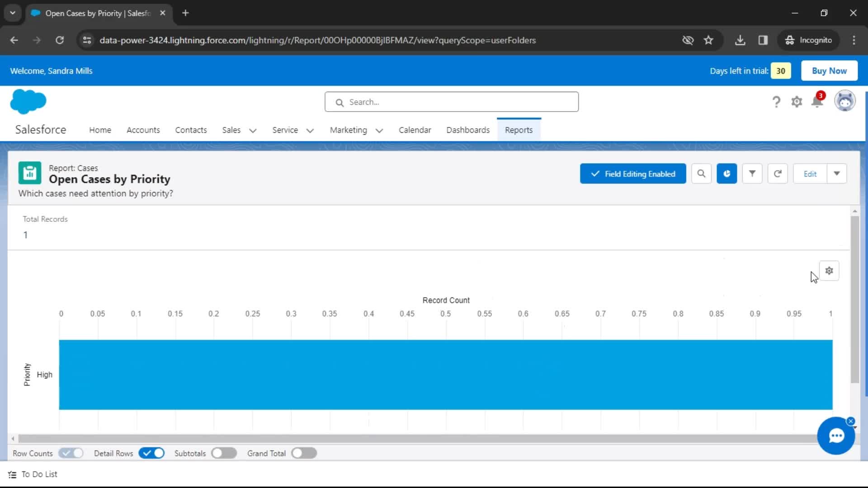The width and height of the screenshot is (868, 488).
Task: Click the Incognito profile button
Action: coord(808,40)
